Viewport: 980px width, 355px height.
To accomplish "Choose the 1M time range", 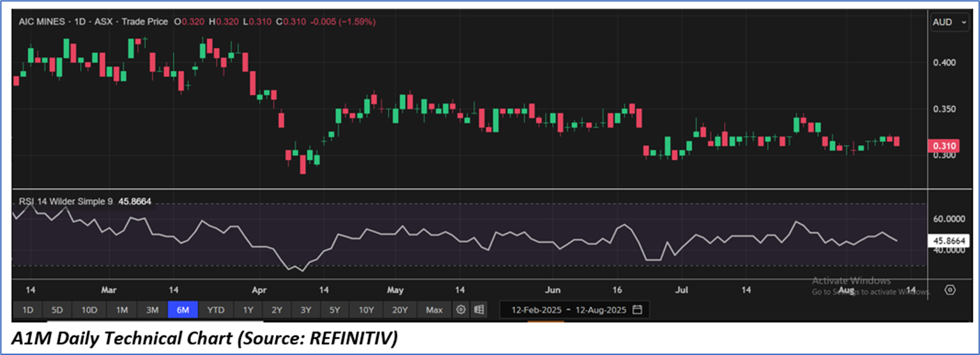I will 121,309.
